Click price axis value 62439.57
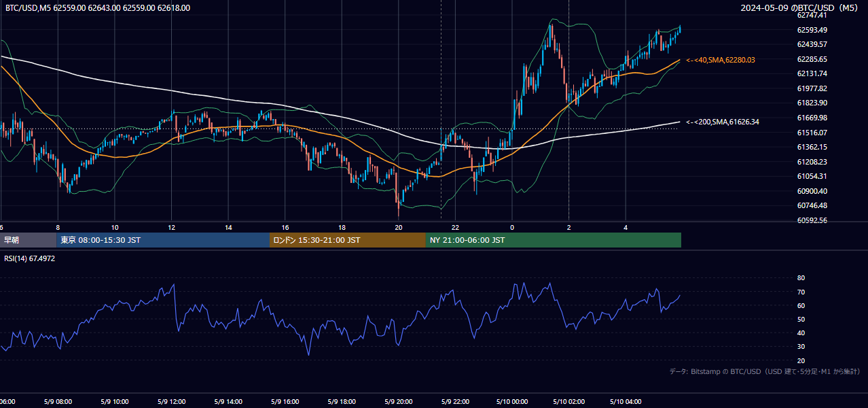868x408 pixels. coord(812,44)
